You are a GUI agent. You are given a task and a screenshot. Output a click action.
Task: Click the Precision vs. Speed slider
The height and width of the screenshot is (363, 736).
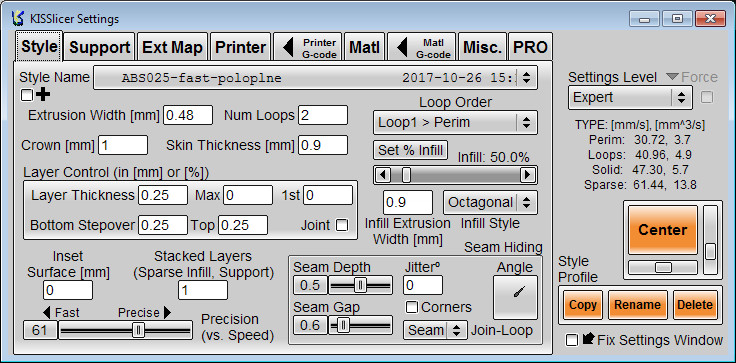(x=126, y=330)
